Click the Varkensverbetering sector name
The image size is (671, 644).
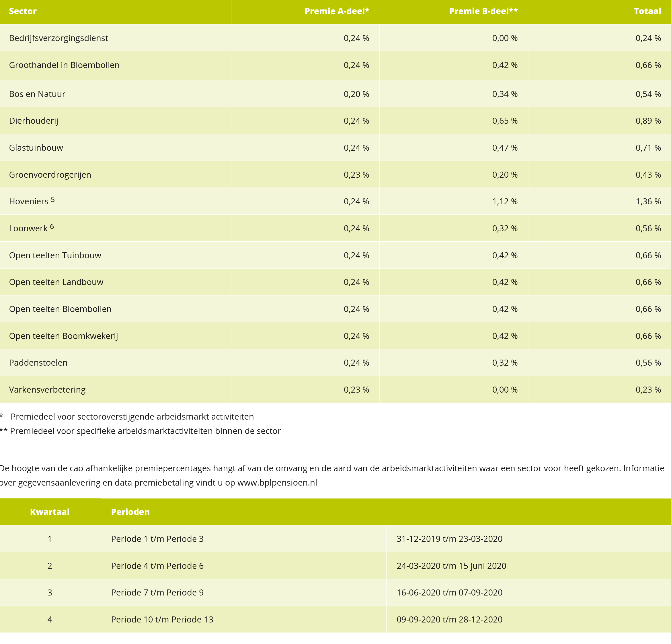[47, 390]
